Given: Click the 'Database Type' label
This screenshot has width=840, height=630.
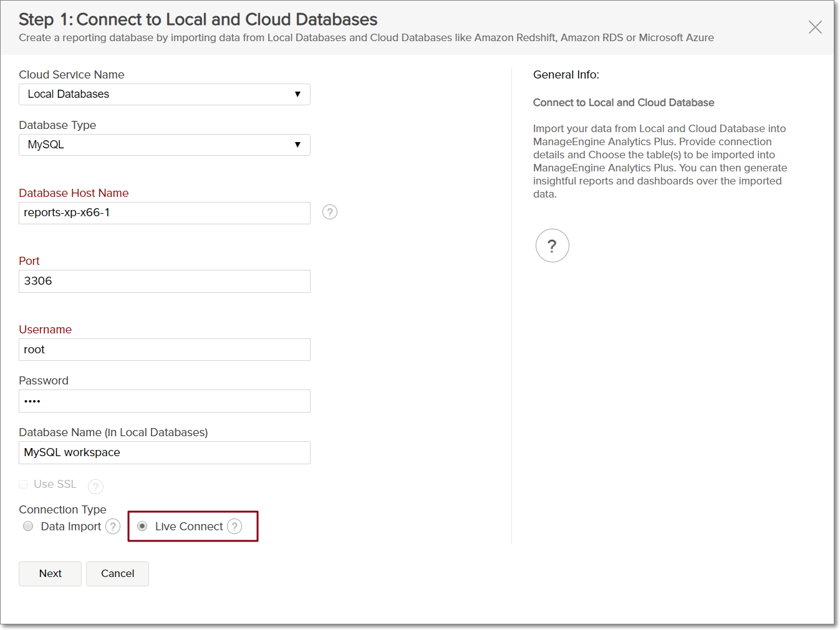Looking at the screenshot, I should [x=57, y=125].
